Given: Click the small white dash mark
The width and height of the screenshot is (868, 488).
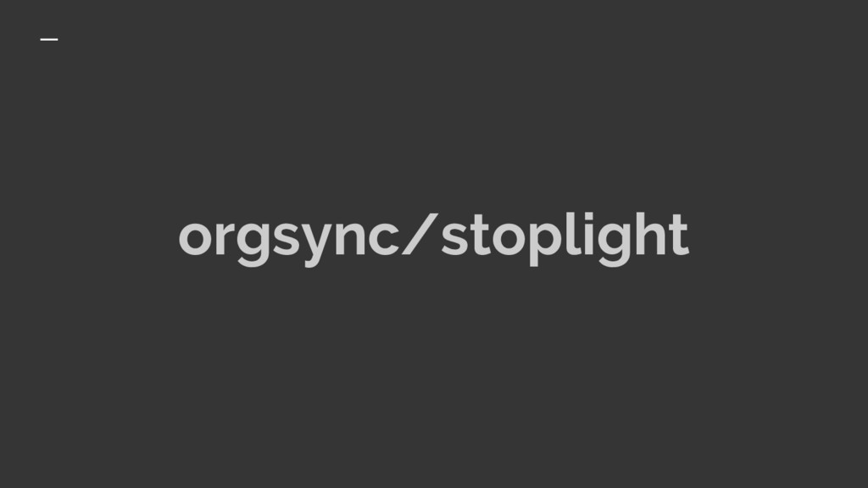Looking at the screenshot, I should point(49,39).
